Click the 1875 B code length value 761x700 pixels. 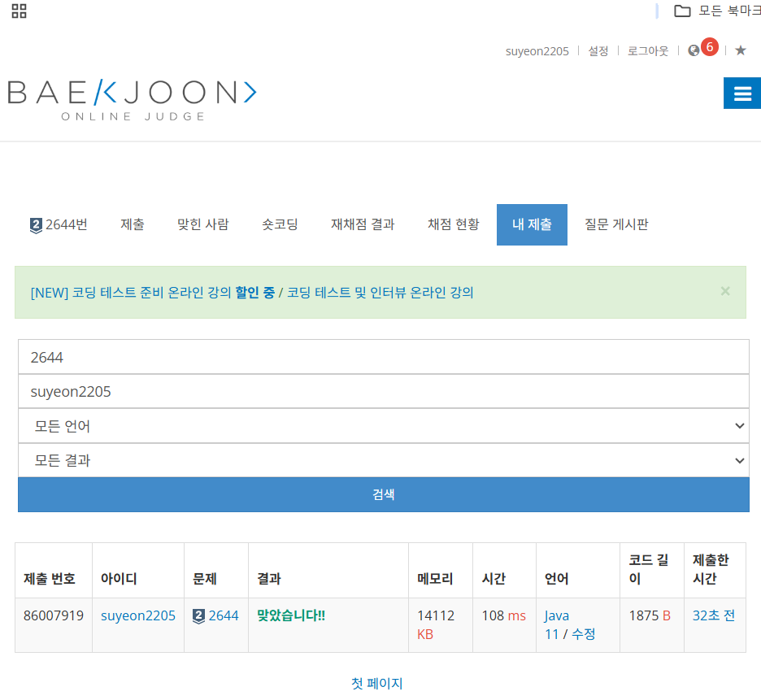point(650,615)
